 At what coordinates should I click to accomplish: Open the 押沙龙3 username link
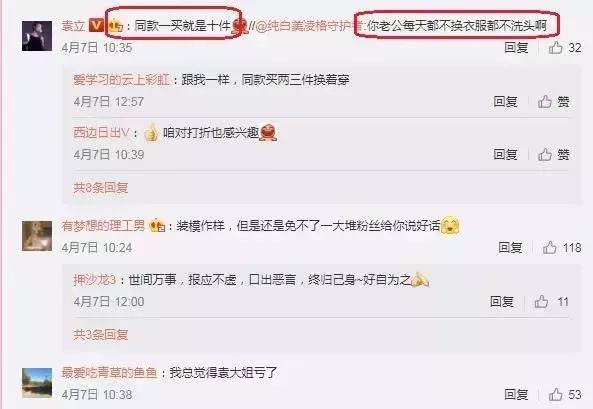[x=95, y=280]
